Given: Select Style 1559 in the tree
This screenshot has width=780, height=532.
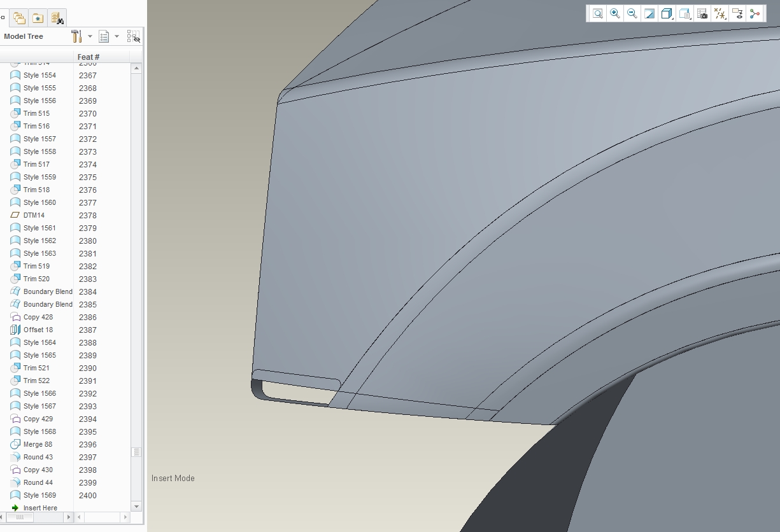Looking at the screenshot, I should [39, 177].
